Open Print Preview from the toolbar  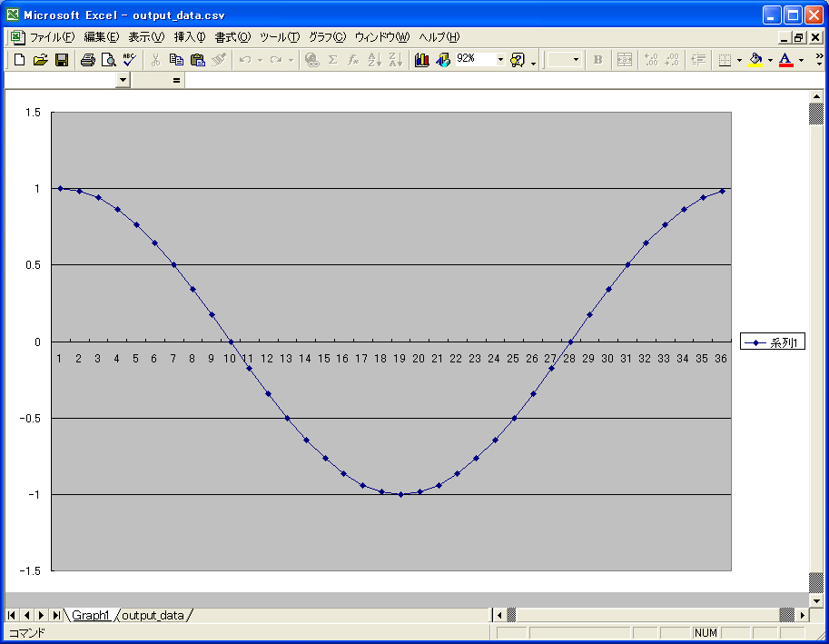(108, 60)
